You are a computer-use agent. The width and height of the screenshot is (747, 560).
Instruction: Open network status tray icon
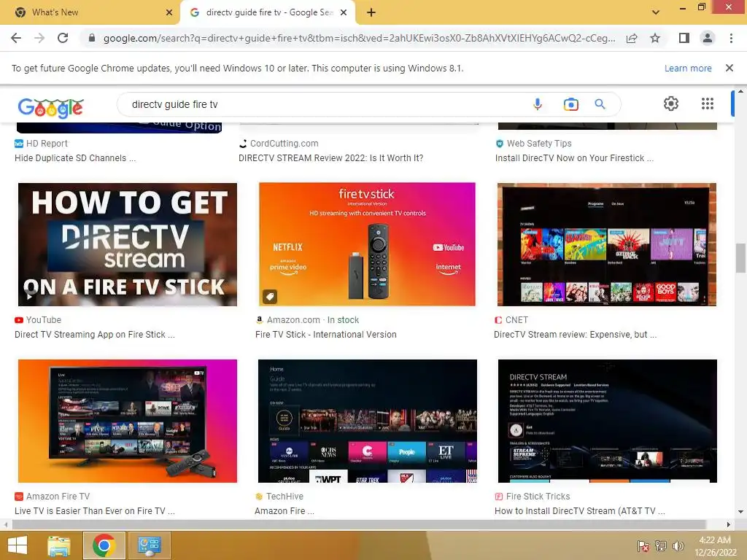pyautogui.click(x=660, y=545)
